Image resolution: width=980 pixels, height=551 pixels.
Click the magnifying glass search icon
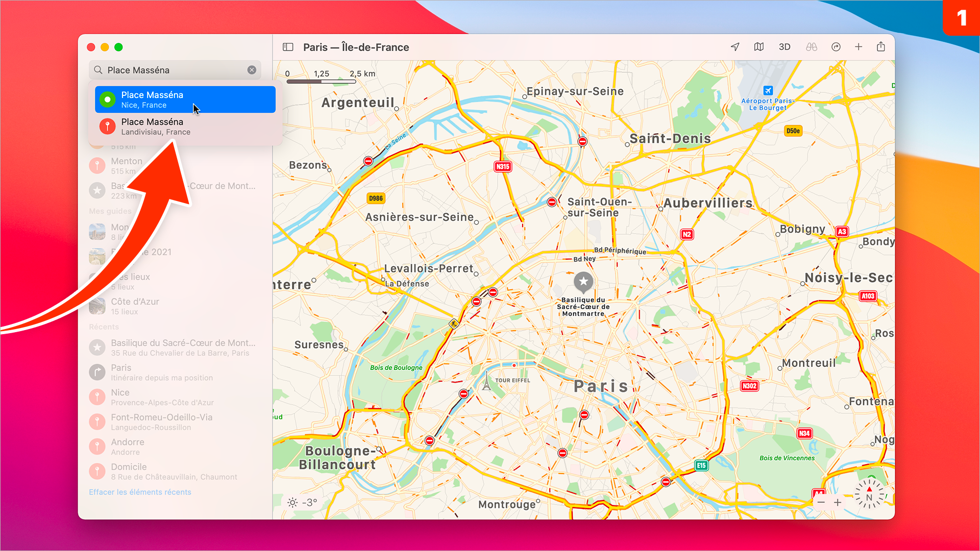[x=98, y=70]
